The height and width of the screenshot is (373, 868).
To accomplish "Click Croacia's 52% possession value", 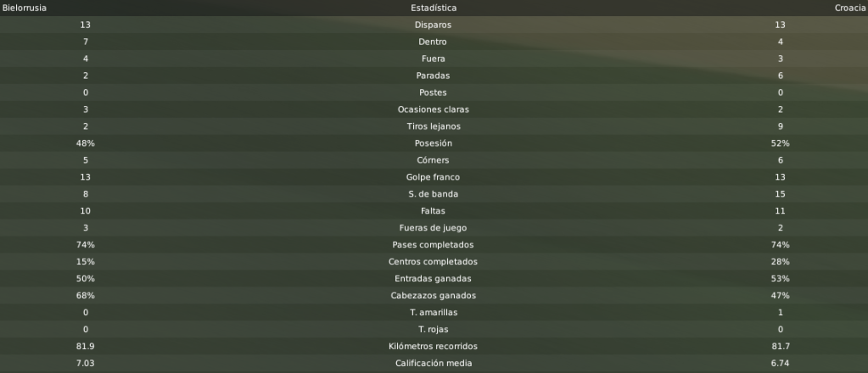I will 781,143.
